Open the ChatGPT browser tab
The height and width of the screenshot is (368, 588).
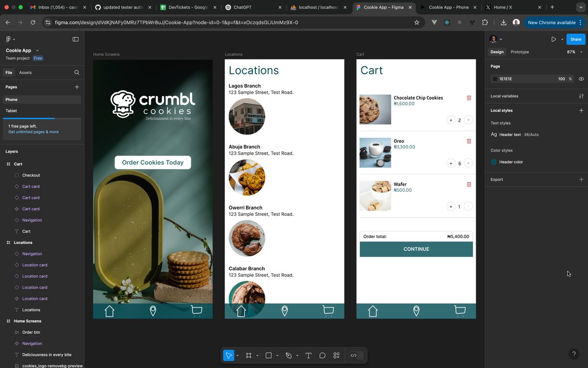point(253,7)
